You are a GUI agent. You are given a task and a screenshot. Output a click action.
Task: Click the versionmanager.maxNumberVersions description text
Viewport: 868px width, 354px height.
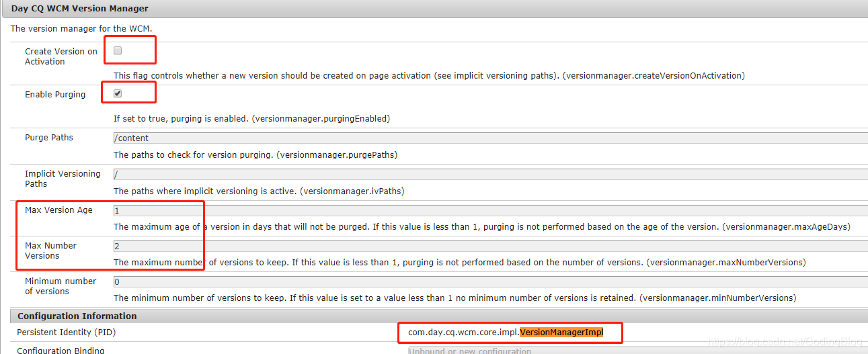tap(459, 263)
